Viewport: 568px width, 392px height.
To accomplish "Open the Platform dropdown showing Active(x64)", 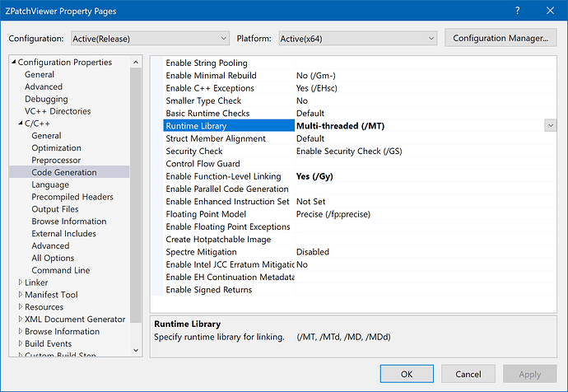I will 358,39.
